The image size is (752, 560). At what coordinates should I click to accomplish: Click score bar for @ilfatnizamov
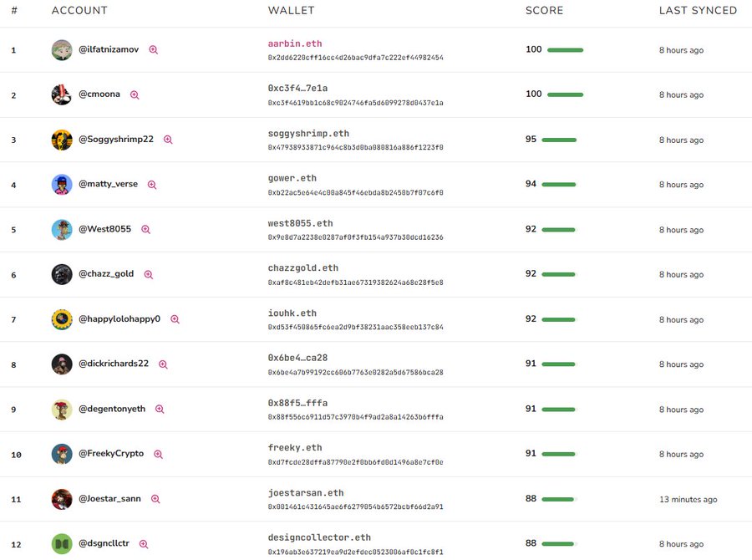[566, 50]
